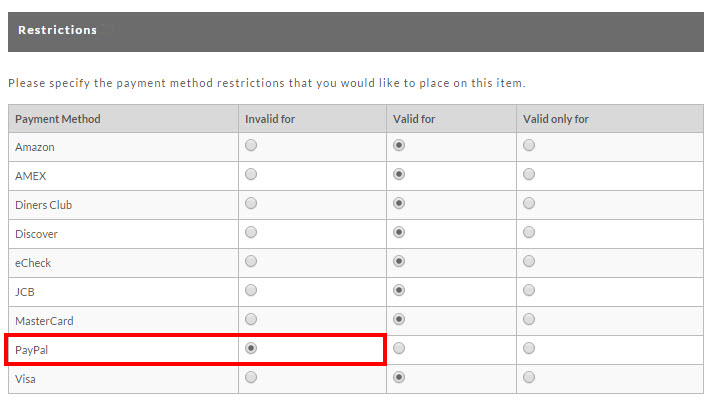The height and width of the screenshot is (403, 715).
Task: Mark Visa as Invalid for
Action: (251, 377)
